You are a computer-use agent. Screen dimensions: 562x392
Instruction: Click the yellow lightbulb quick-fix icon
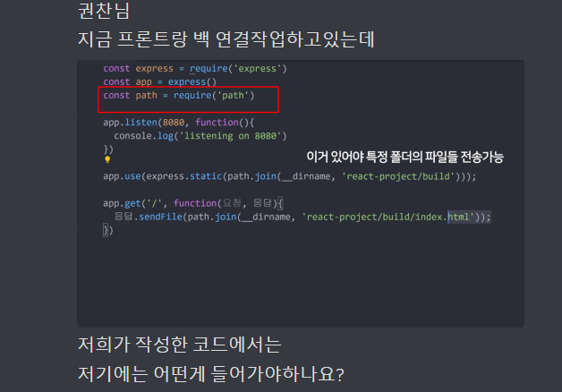pyautogui.click(x=107, y=159)
